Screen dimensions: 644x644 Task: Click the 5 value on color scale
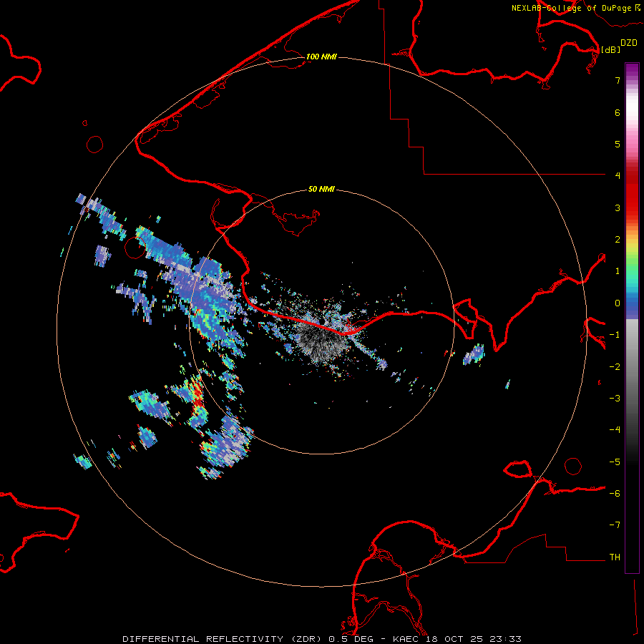(x=618, y=144)
